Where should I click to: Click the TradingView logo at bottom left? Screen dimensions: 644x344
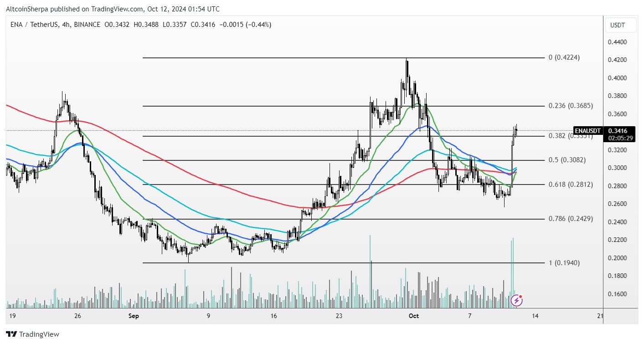point(32,334)
